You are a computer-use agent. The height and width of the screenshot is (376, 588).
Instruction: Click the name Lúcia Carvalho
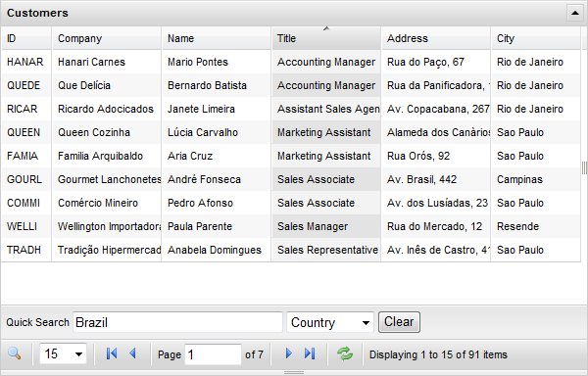[203, 132]
